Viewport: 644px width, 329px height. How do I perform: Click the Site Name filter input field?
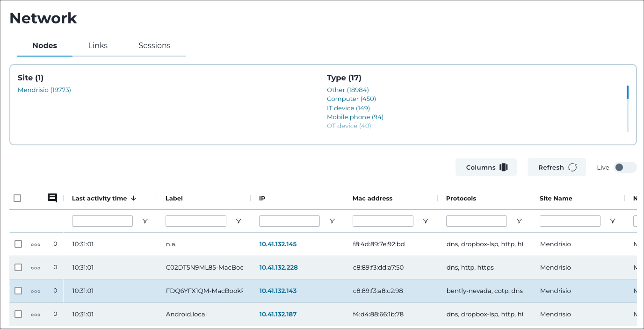pyautogui.click(x=570, y=221)
